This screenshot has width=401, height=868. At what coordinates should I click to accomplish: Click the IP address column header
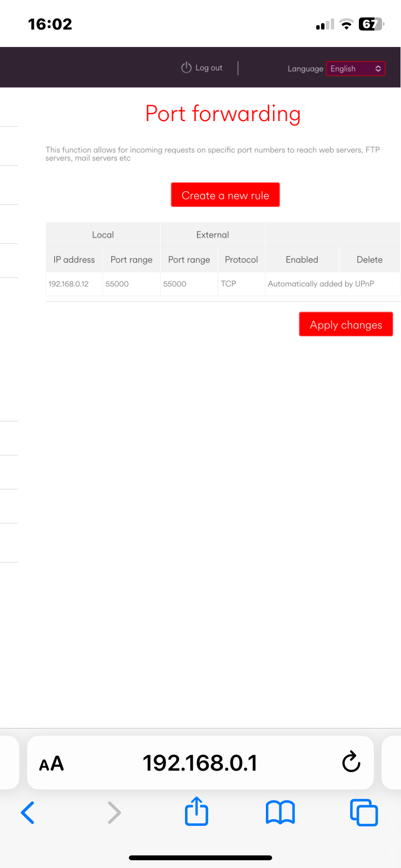click(74, 260)
